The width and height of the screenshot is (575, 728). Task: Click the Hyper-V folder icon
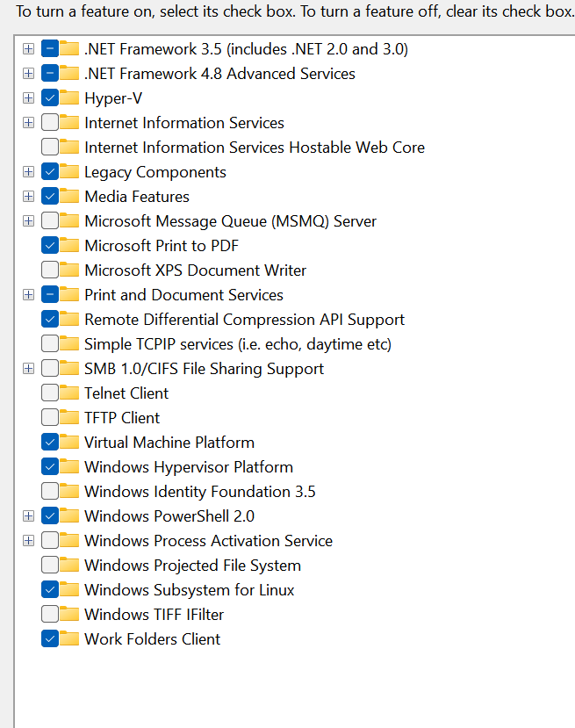69,97
